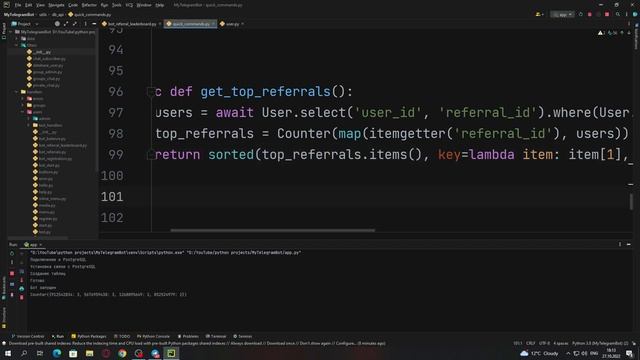The width and height of the screenshot is (640, 360).
Task: Select bot_referral_leaderboard.py in the project tree
Action: tap(60, 145)
